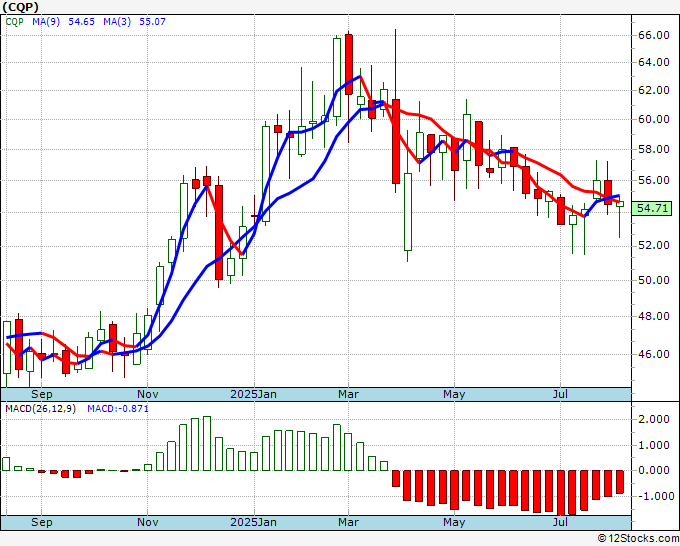
Task: Click Mar on the price chart time axis
Action: (348, 394)
